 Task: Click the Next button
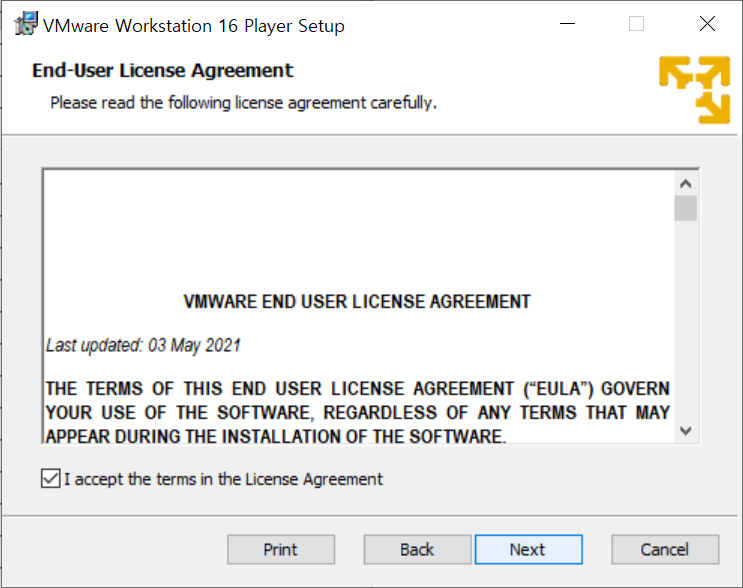pos(528,550)
